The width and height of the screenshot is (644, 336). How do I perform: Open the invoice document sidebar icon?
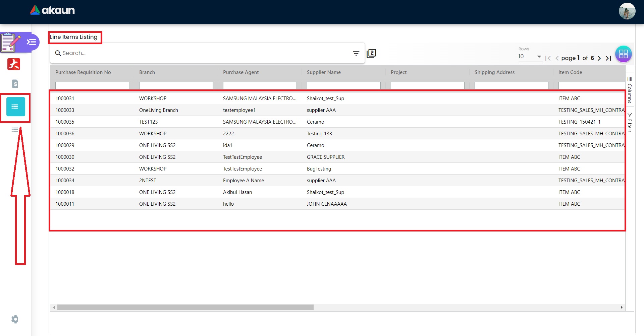point(15,84)
